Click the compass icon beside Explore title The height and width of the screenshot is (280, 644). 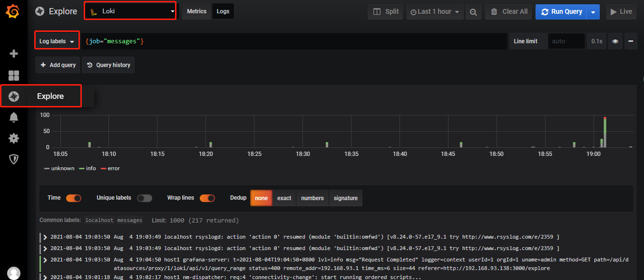(x=40, y=11)
